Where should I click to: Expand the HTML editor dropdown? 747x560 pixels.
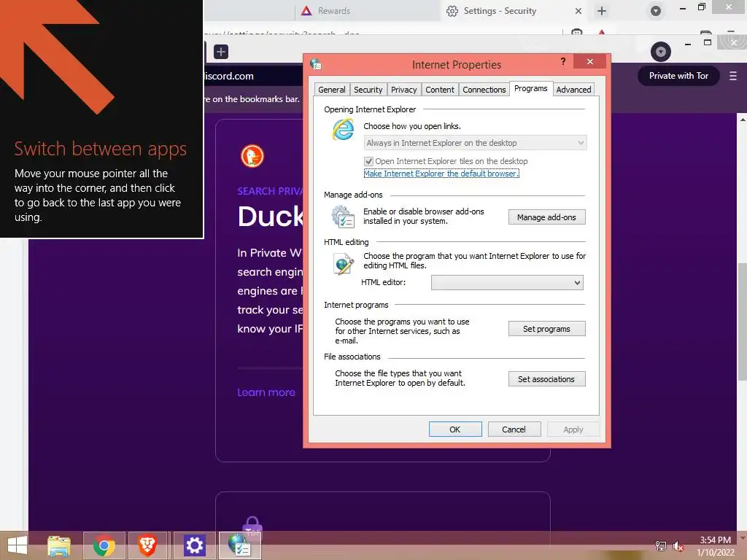507,282
